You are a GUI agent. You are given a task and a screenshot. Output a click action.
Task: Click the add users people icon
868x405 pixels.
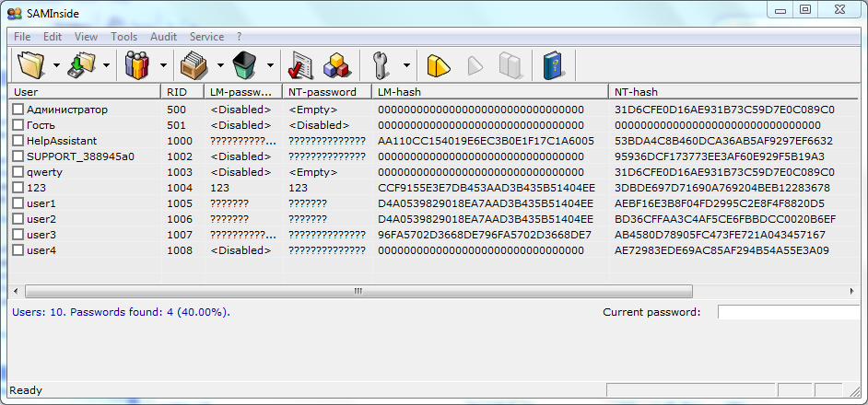137,64
